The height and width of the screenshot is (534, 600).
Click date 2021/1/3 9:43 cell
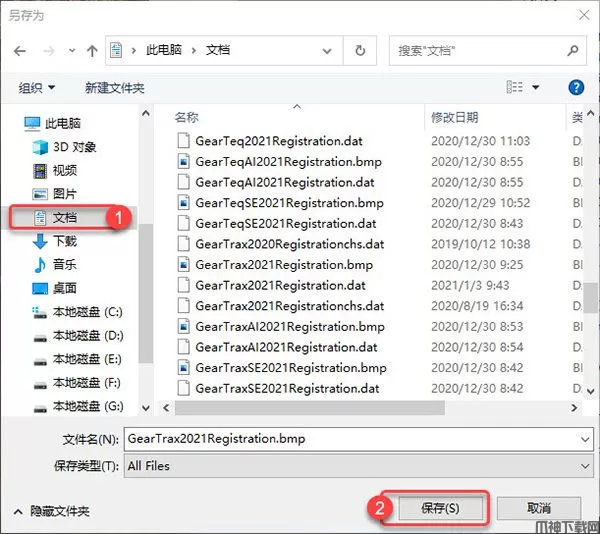pos(470,285)
